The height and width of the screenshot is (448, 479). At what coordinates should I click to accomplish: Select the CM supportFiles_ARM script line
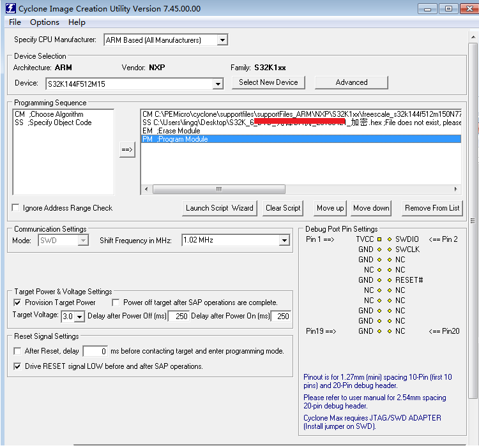pos(301,114)
